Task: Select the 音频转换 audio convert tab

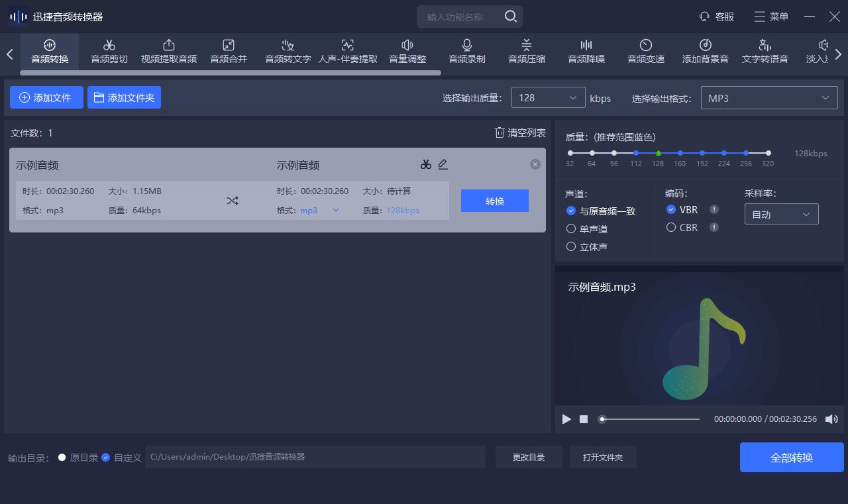Action: click(50, 52)
